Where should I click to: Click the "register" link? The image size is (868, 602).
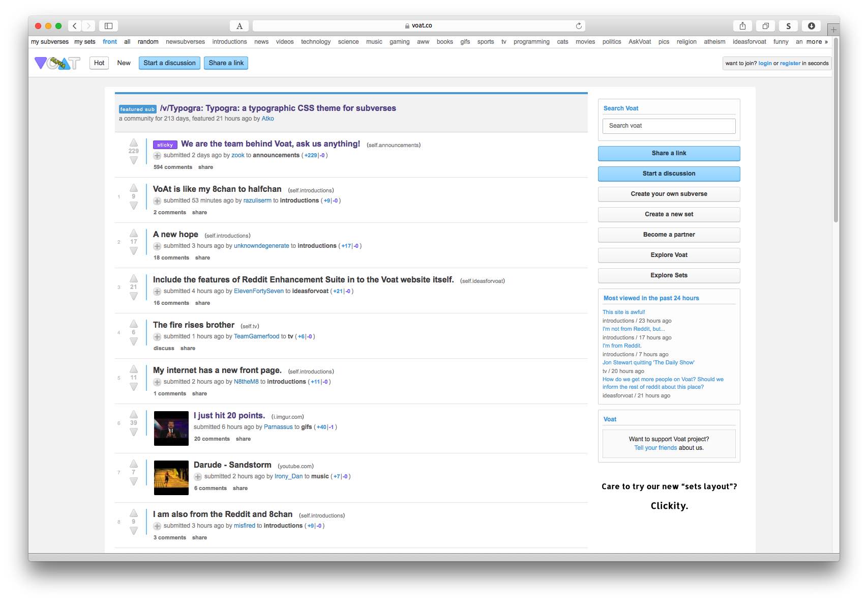pos(790,63)
